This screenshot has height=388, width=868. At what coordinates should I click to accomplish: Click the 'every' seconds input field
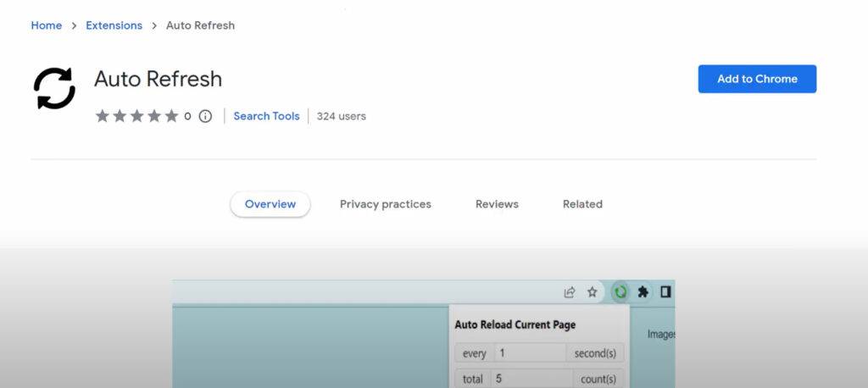530,353
